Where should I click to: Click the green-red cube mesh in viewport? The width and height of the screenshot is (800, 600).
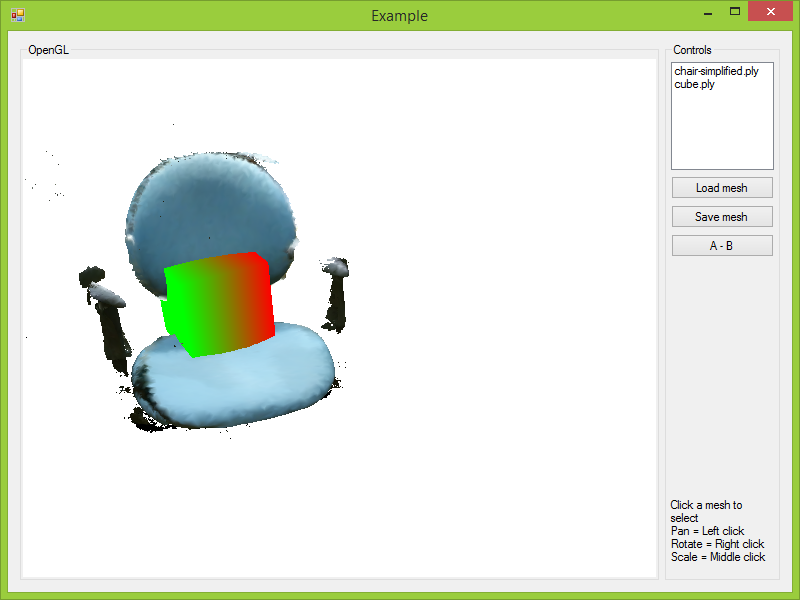pos(218,304)
